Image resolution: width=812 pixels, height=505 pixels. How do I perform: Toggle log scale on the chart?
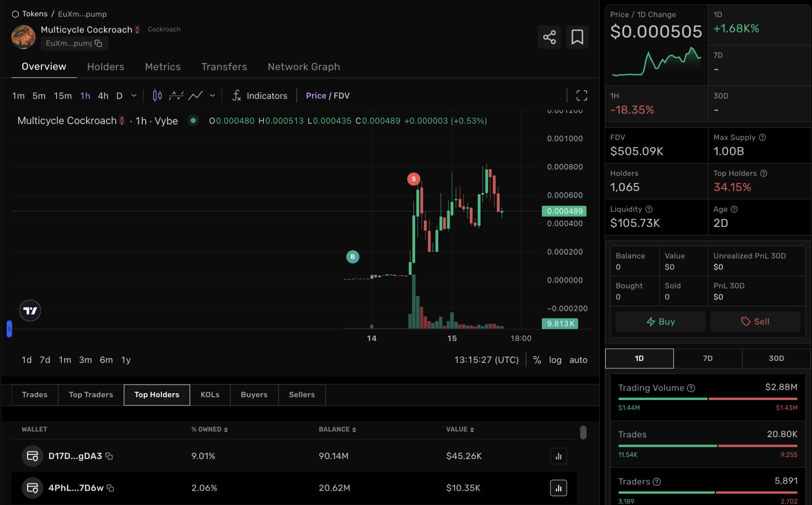(x=555, y=360)
